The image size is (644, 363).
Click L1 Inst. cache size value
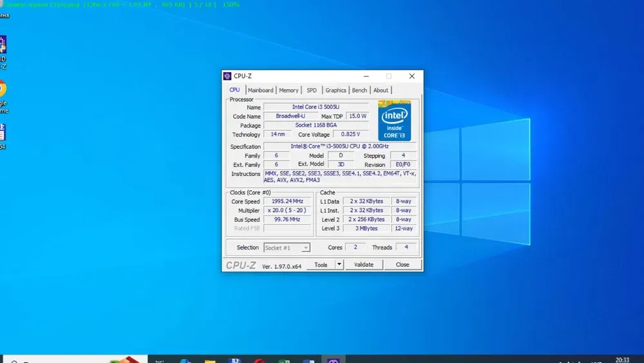(366, 210)
